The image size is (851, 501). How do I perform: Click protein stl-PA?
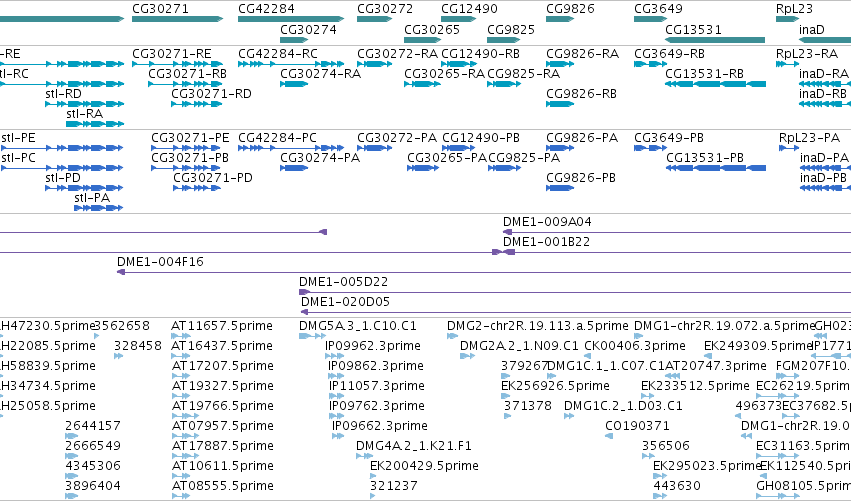point(99,208)
